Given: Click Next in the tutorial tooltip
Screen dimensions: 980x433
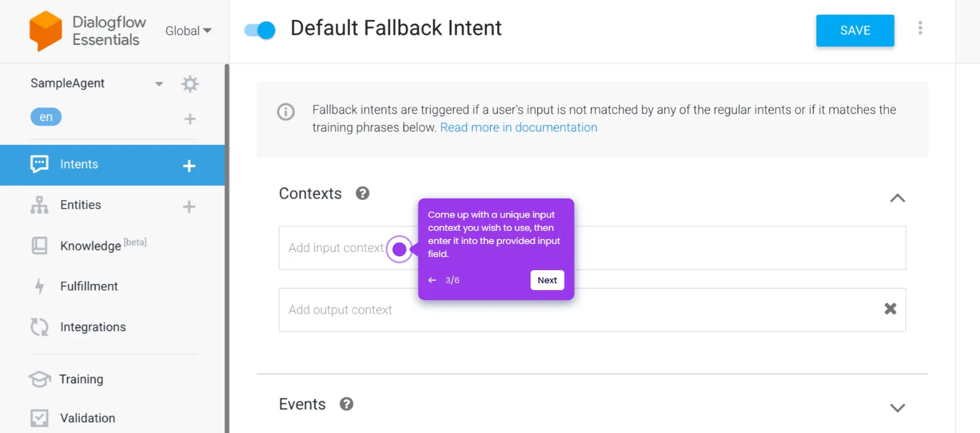Looking at the screenshot, I should [547, 280].
